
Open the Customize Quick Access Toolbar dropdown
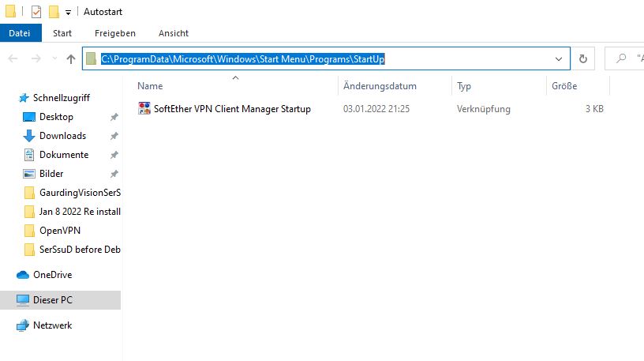tap(68, 13)
